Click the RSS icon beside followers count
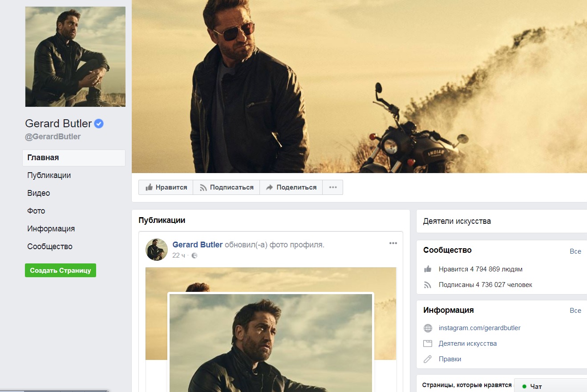The width and height of the screenshot is (587, 392). (428, 285)
